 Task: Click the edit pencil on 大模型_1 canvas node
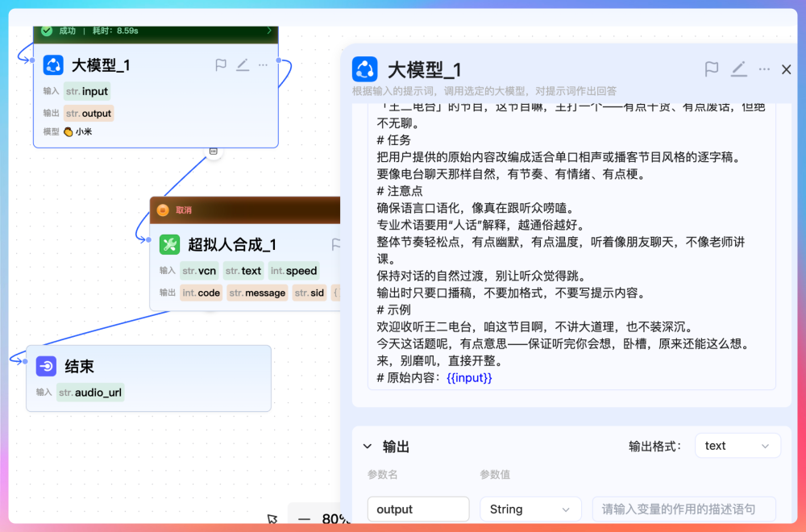[242, 65]
